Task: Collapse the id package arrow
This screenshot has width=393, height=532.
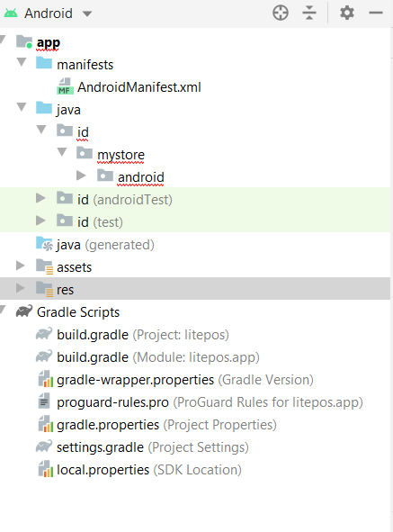Action: coord(41,130)
